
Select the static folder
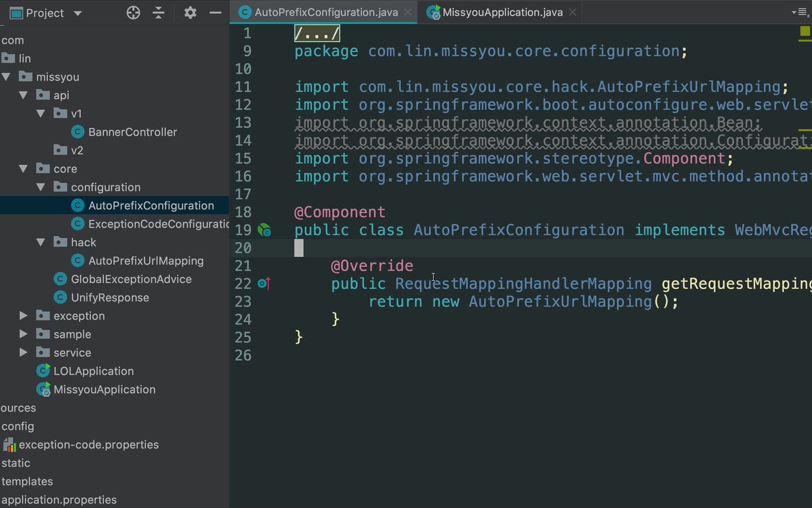[16, 463]
